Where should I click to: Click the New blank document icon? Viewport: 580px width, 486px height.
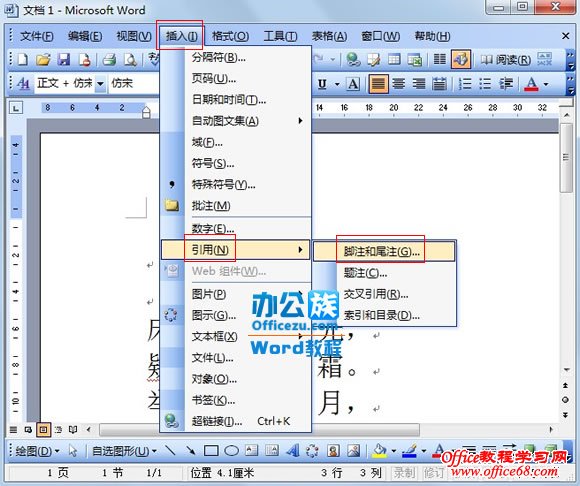point(23,59)
